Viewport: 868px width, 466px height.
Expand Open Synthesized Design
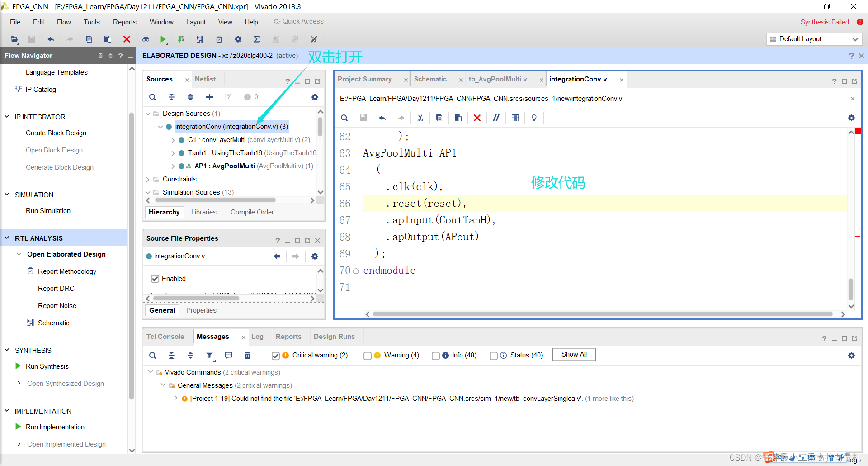click(x=19, y=383)
